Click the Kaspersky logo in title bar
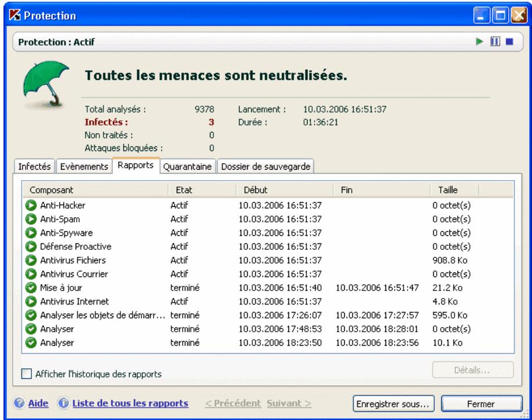 pos(15,15)
